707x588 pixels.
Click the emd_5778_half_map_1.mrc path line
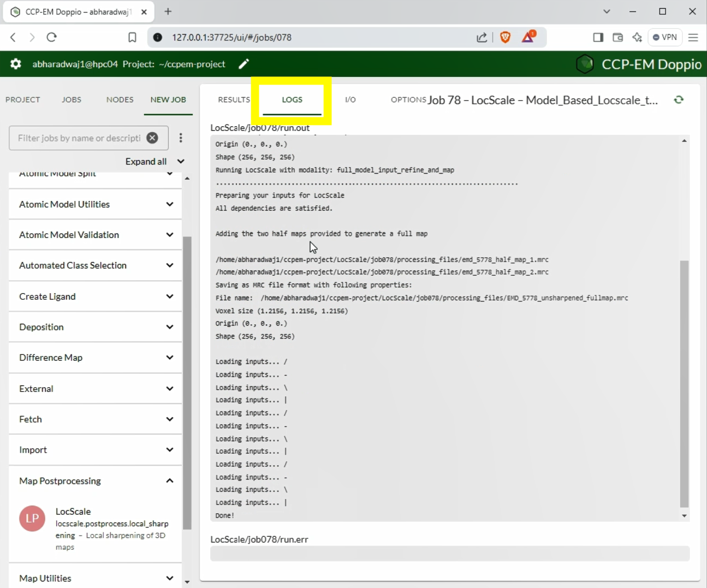click(x=382, y=259)
